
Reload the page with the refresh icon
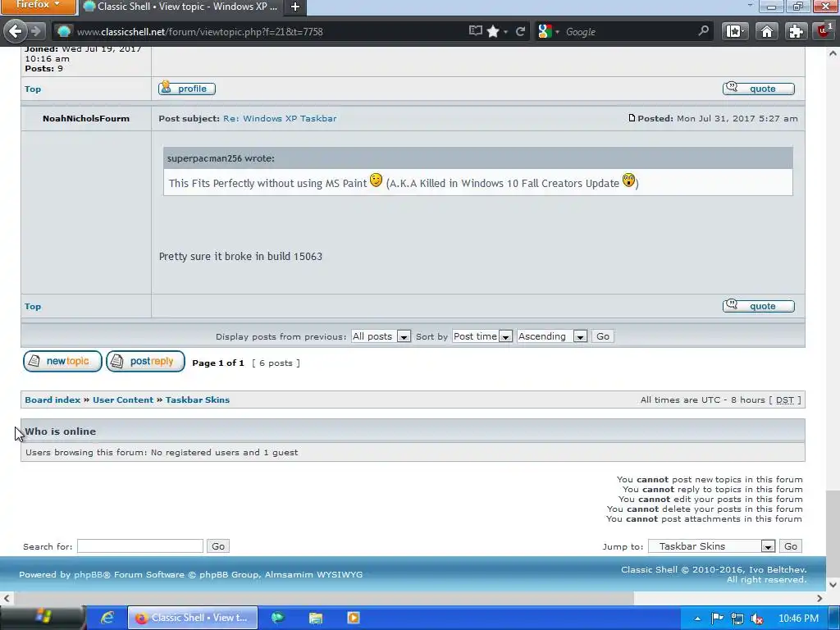pos(520,31)
